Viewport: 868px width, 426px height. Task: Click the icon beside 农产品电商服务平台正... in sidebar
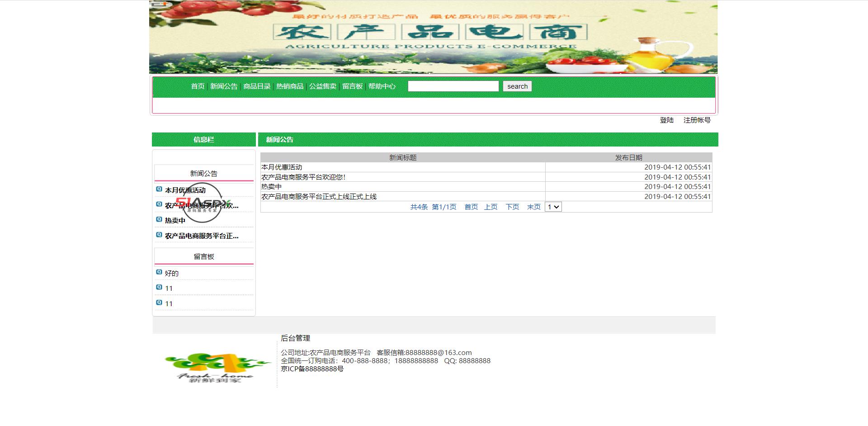point(159,235)
